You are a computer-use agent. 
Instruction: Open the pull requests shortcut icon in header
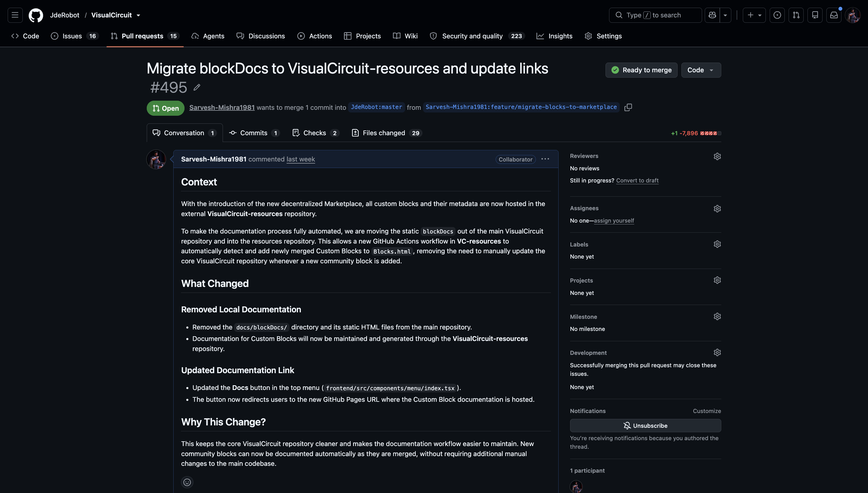tap(796, 15)
